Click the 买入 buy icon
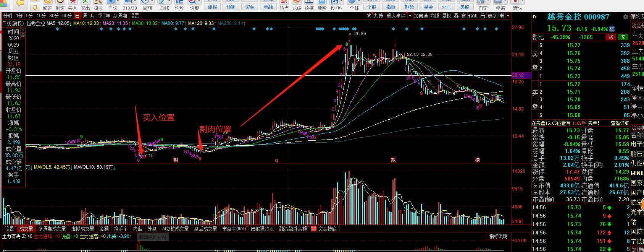Viewport: 644px width, 252px height. (x=73, y=5)
